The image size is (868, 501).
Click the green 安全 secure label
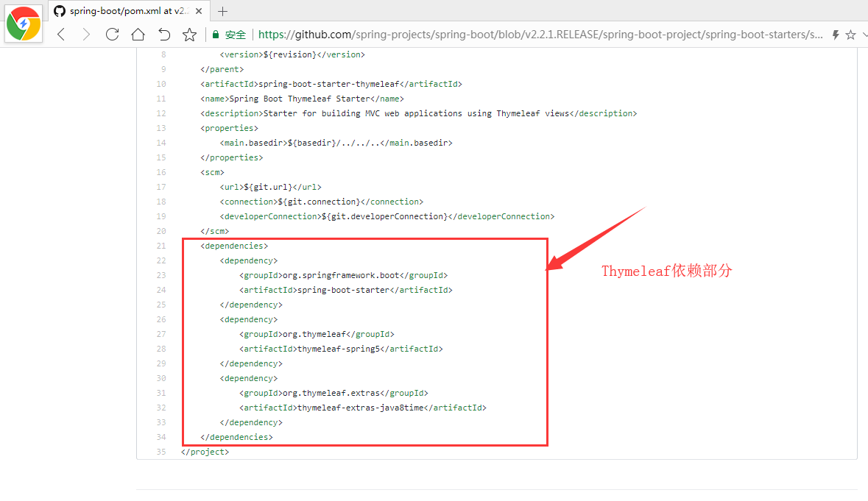236,35
